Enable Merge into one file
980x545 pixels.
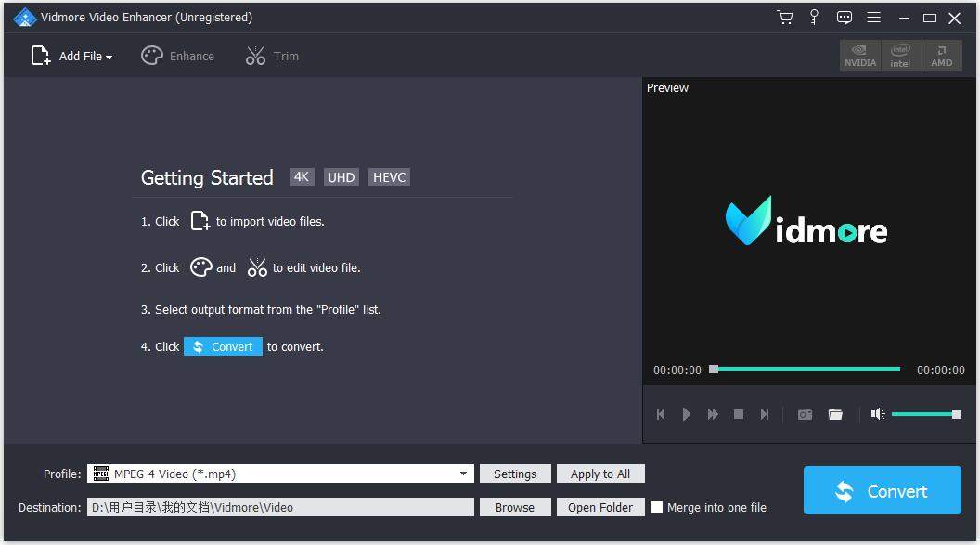click(658, 507)
